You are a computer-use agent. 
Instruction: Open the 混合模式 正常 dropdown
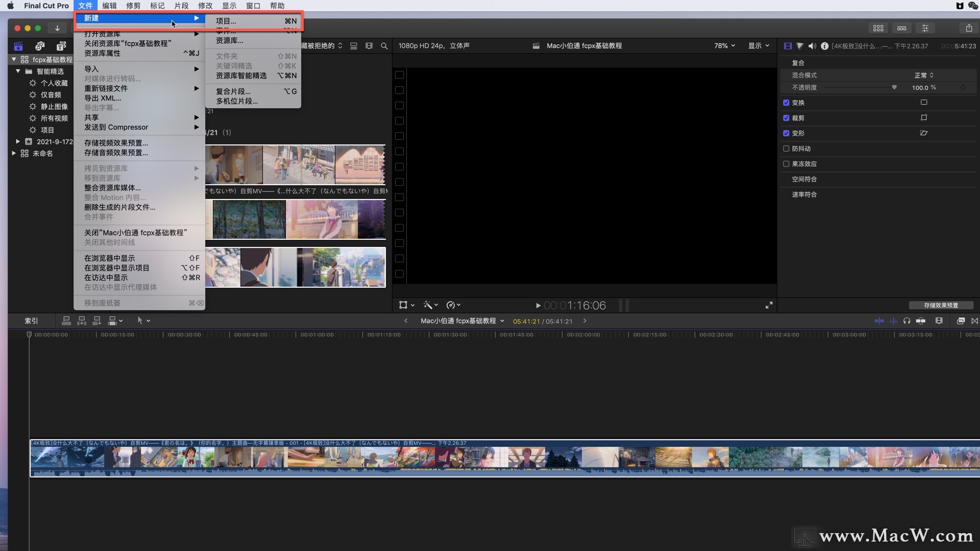pos(923,75)
